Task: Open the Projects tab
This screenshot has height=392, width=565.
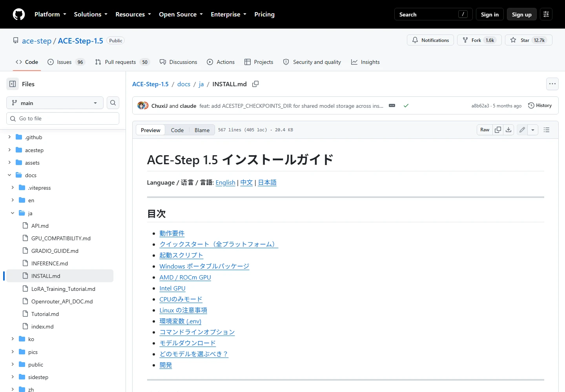Action: point(259,62)
